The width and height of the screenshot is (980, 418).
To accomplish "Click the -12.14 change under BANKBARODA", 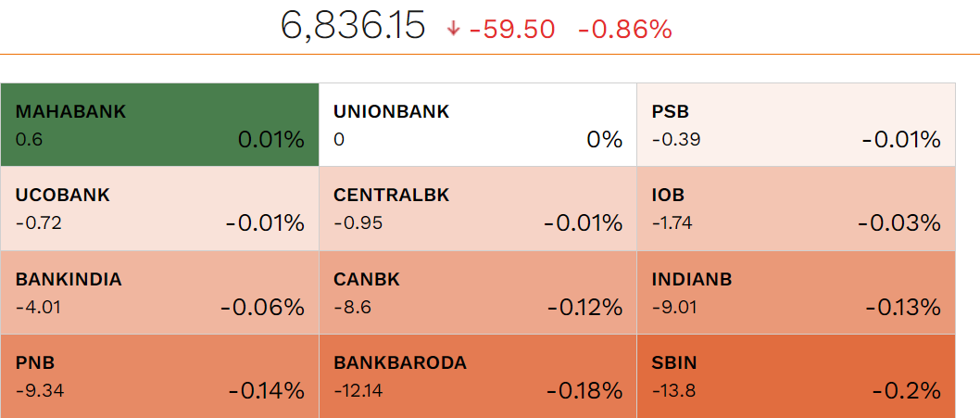I will (x=358, y=390).
